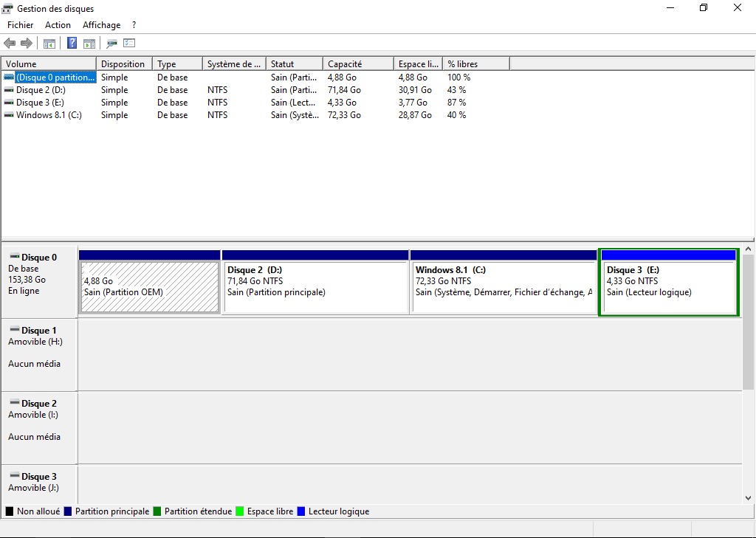Click the disk icon next to Disque 3 Amovible (J:)

15,476
